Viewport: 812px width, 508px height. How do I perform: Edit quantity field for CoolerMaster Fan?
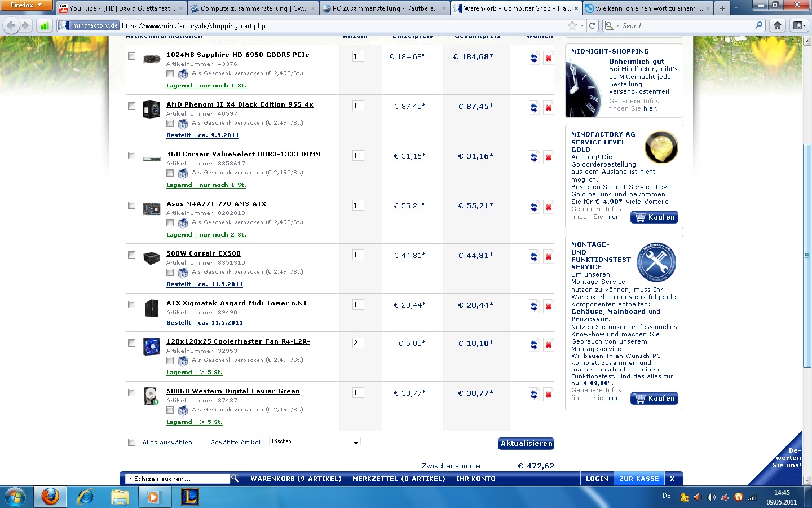(x=358, y=343)
